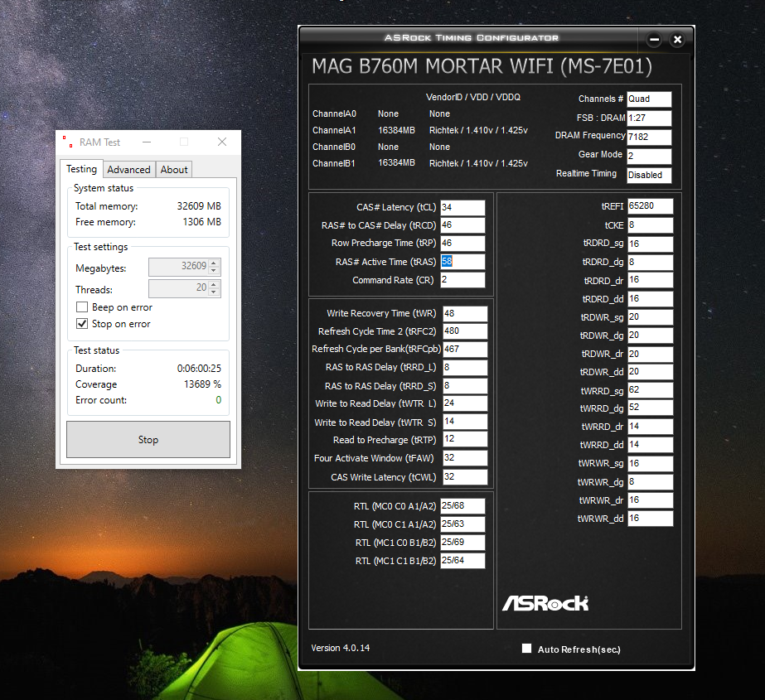Close the ASRock Timing Configurator window
Screen dimensions: 765x700
677,40
